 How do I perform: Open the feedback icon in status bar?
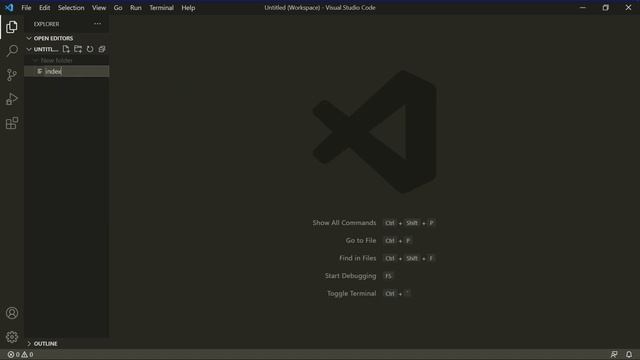(614, 354)
